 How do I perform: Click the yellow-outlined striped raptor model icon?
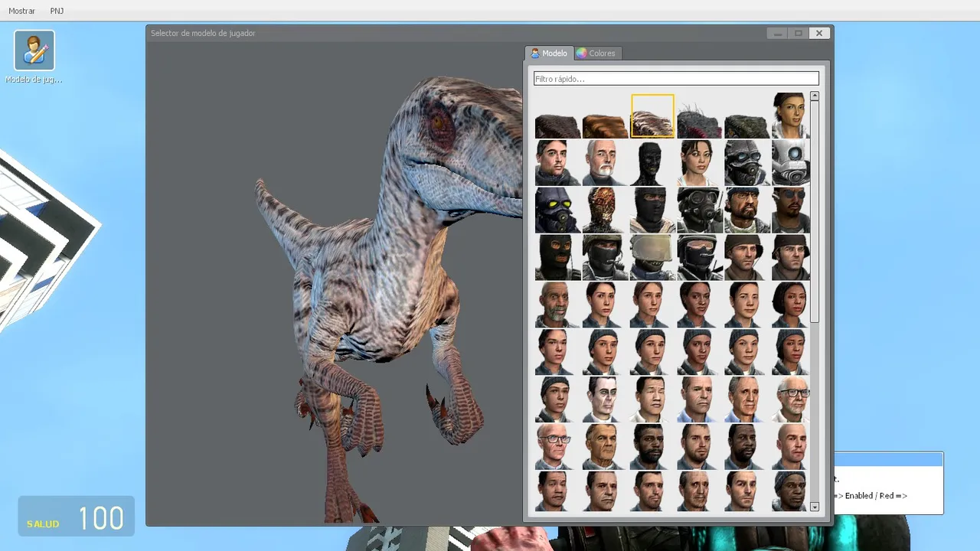(652, 116)
